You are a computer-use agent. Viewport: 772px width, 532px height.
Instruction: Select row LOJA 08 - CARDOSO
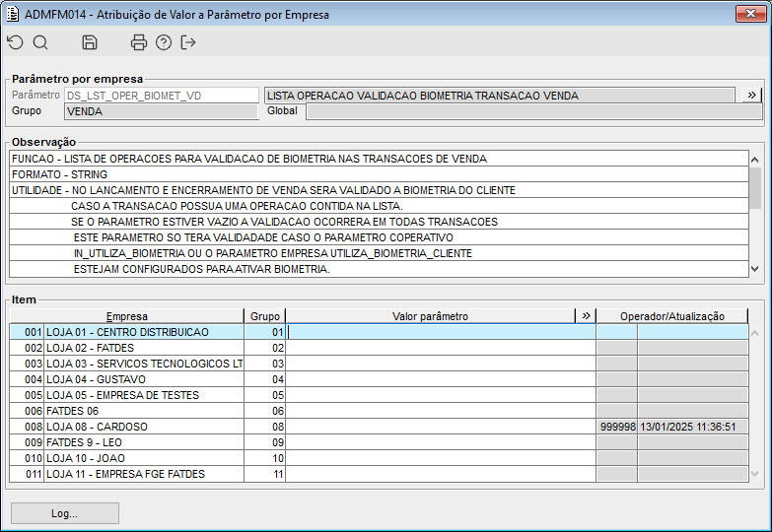pyautogui.click(x=380, y=427)
